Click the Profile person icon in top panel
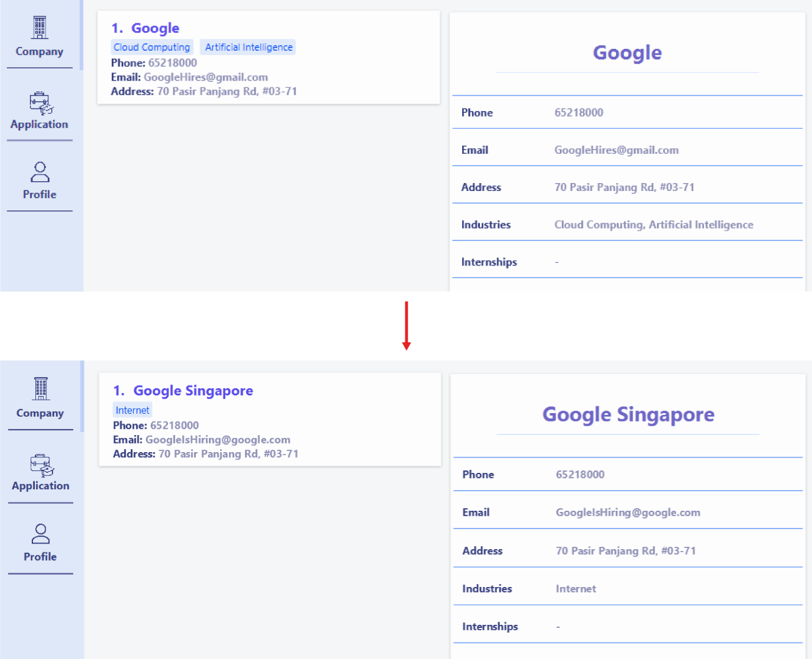This screenshot has height=659, width=812. point(40,172)
